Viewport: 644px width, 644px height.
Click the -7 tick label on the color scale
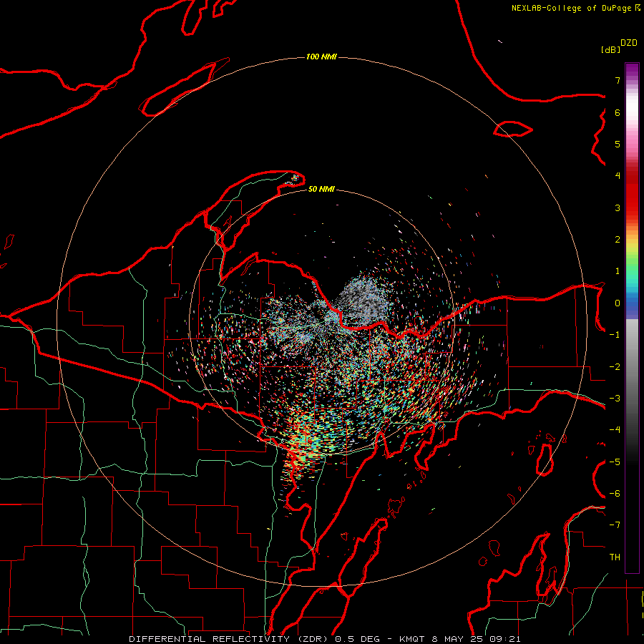[615, 525]
